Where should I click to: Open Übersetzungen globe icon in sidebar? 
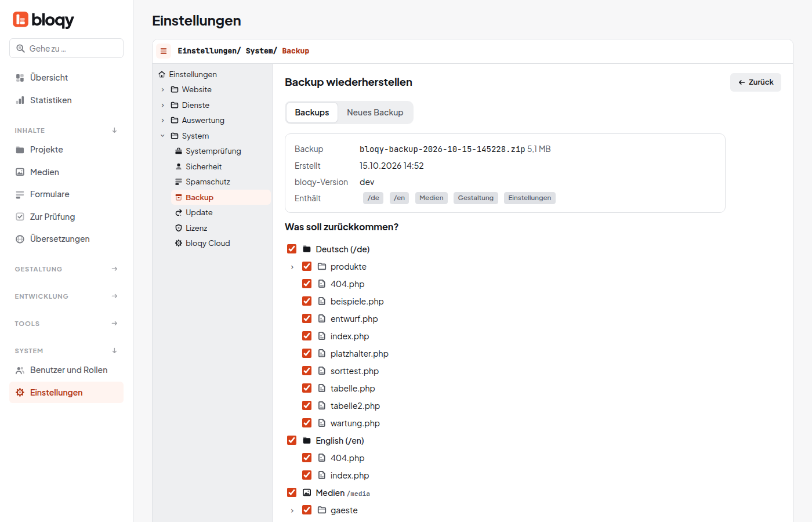20,239
